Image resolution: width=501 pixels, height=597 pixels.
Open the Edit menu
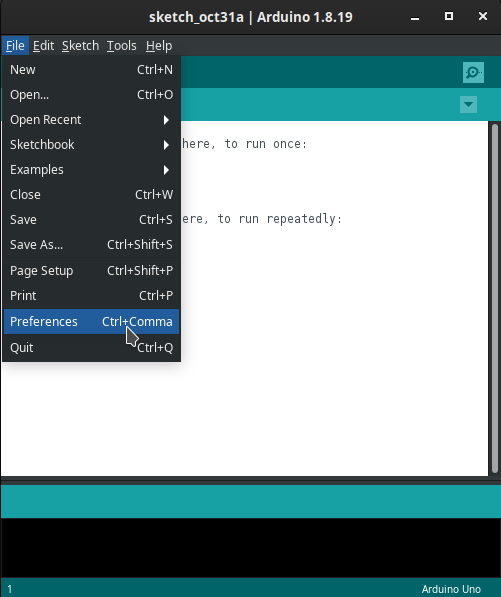point(43,46)
